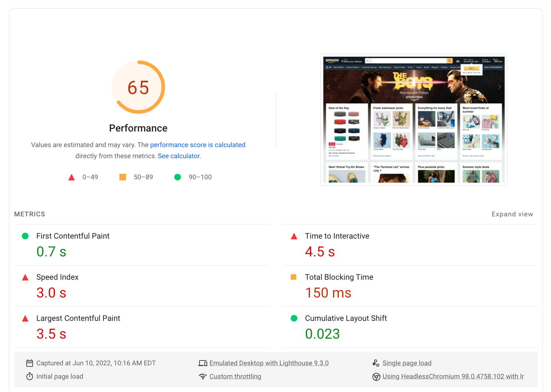Open the See calculator link
The width and height of the screenshot is (551, 392).
[179, 156]
